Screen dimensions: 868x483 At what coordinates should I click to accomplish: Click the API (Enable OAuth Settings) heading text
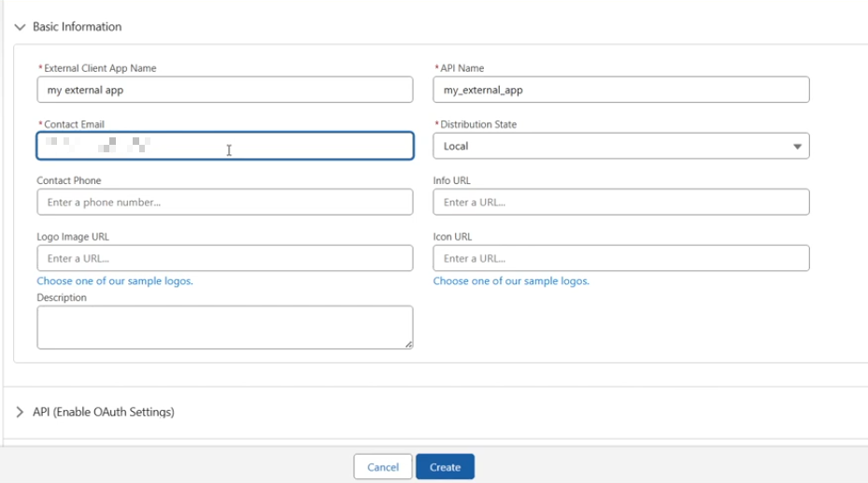(104, 412)
